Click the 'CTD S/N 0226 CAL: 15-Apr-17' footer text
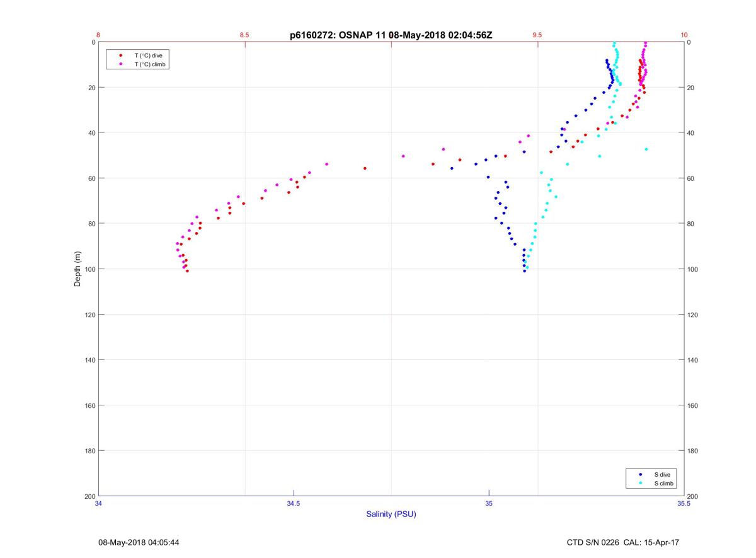Image resolution: width=756 pixels, height=558 pixels. point(623,542)
